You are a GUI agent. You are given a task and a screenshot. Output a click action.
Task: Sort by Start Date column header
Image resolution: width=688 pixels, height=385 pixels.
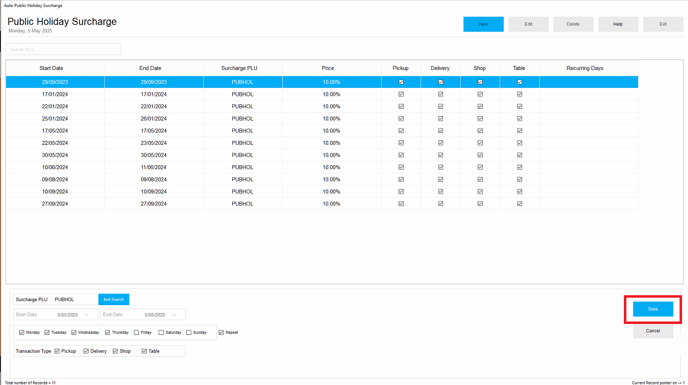51,68
